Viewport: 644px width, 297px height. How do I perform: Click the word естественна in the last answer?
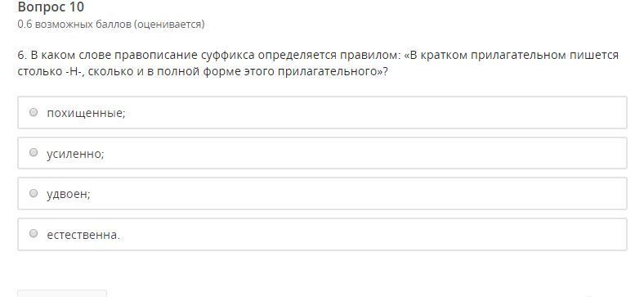click(x=83, y=235)
